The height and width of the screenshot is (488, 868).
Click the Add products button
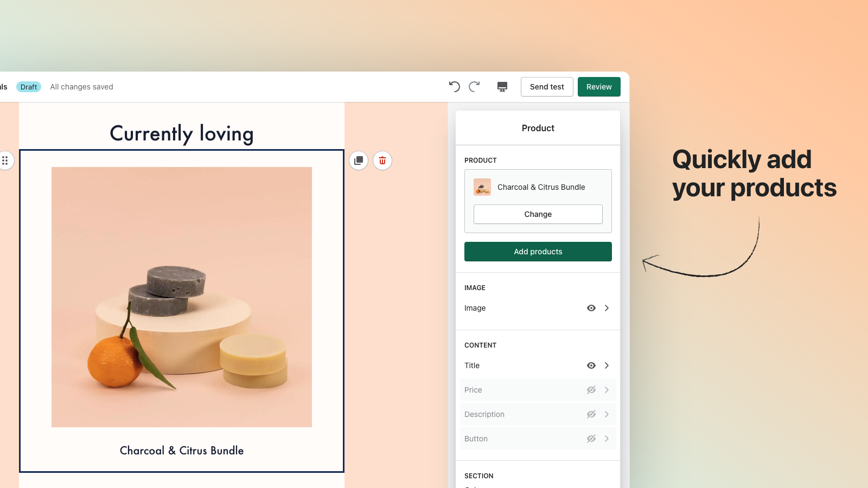(538, 252)
